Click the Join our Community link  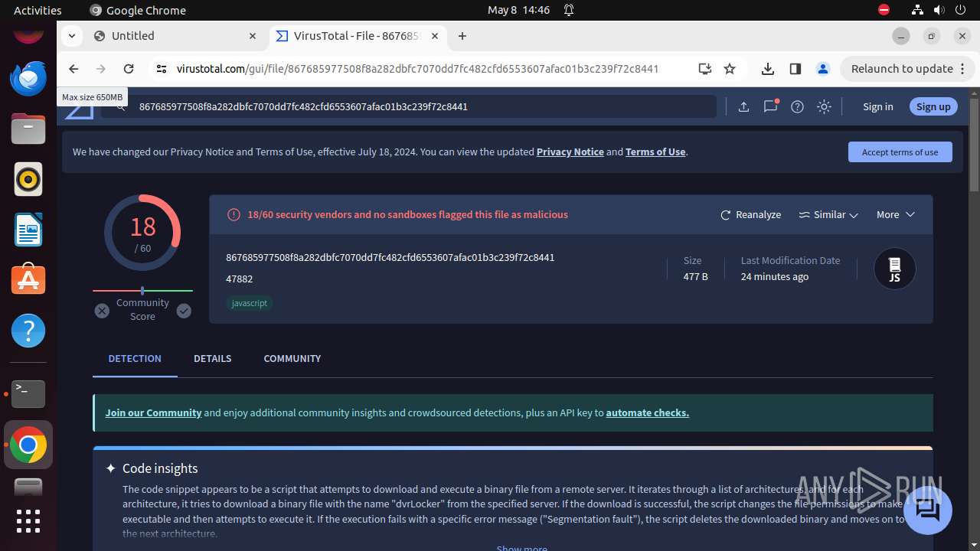[x=154, y=412]
